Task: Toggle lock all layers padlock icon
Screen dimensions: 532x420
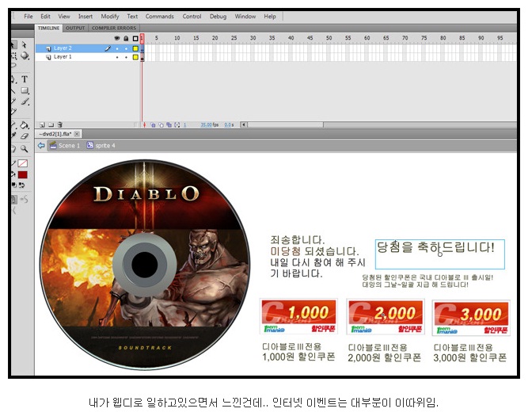Action: click(x=126, y=38)
